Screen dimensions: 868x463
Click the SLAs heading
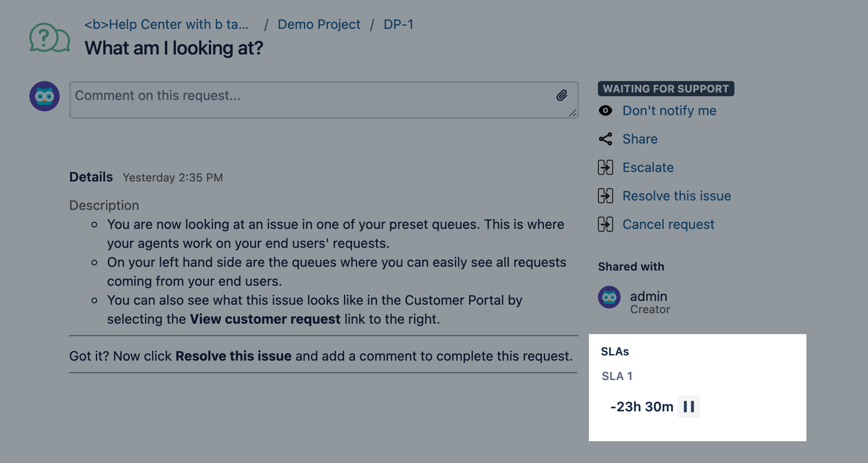(615, 352)
